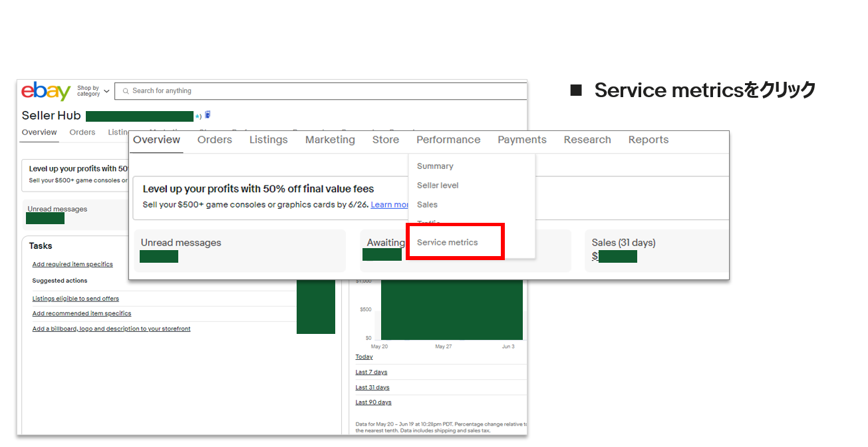Follow the Learn more link in the promo banner
Viewport: 868px width, 447px height.
(390, 205)
